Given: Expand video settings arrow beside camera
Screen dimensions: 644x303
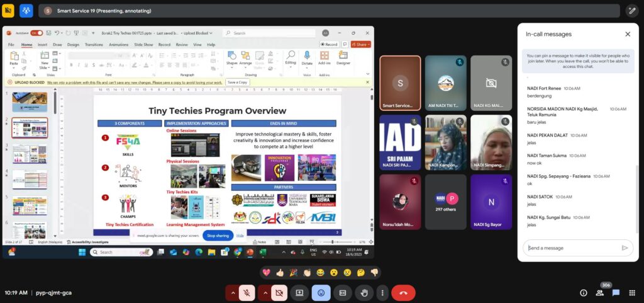Looking at the screenshot, I should [x=265, y=292].
